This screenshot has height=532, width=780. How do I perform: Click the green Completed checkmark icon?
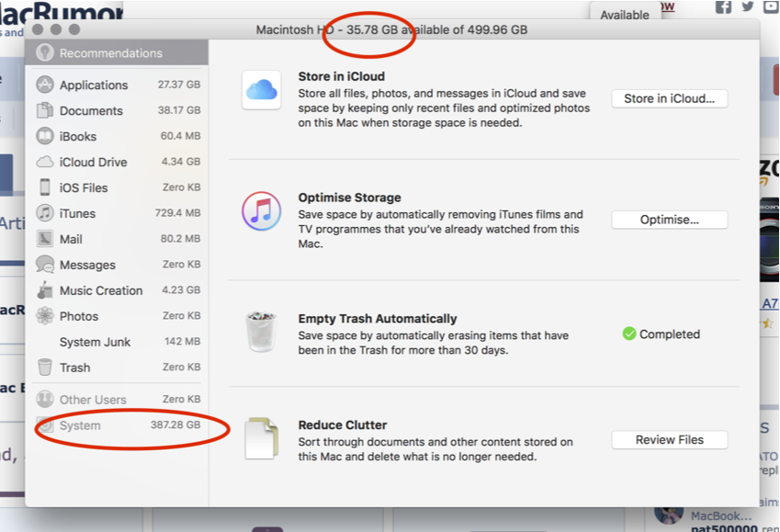(629, 334)
